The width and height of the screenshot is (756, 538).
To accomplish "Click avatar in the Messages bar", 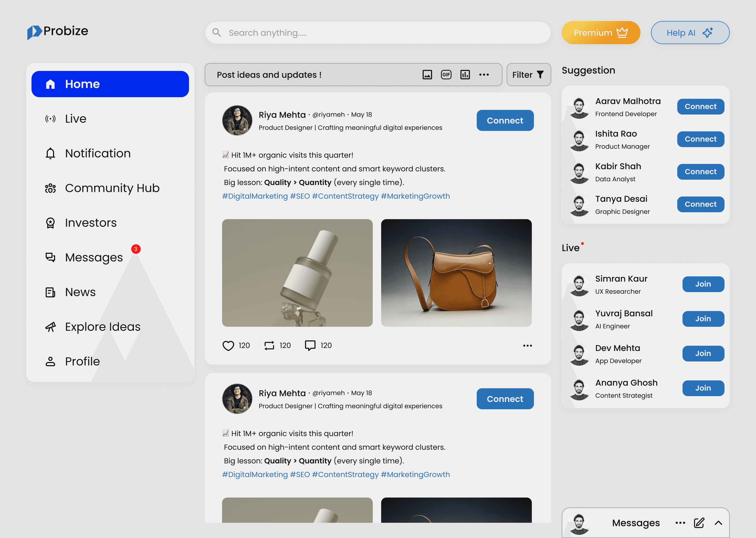I will click(x=579, y=524).
